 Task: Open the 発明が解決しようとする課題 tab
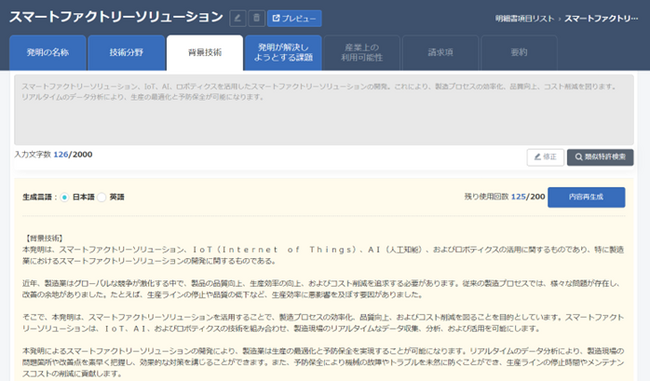pos(283,53)
